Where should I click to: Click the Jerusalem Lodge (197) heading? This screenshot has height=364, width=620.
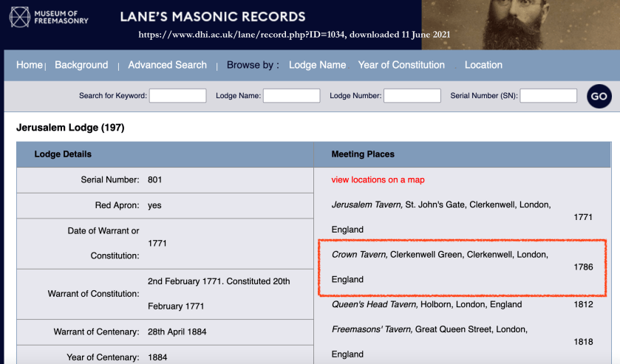pyautogui.click(x=70, y=128)
